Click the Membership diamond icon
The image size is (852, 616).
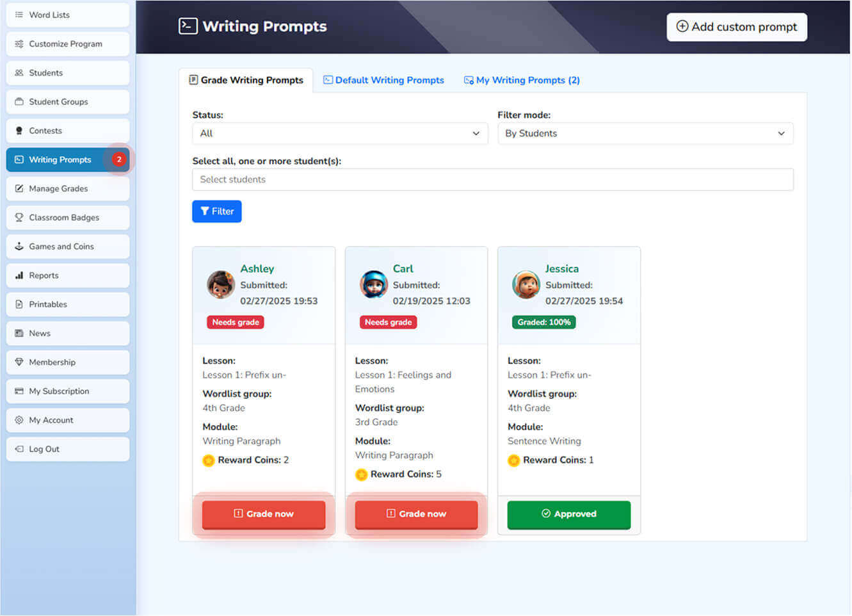tap(19, 362)
